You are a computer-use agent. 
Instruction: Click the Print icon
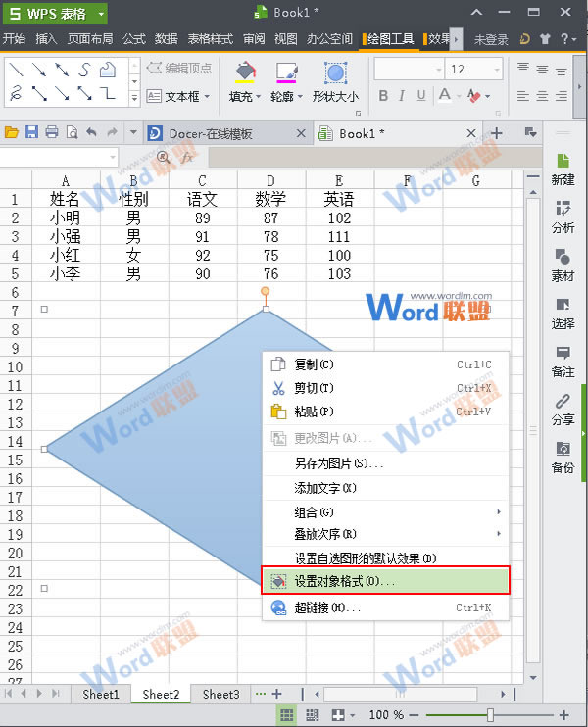52,133
